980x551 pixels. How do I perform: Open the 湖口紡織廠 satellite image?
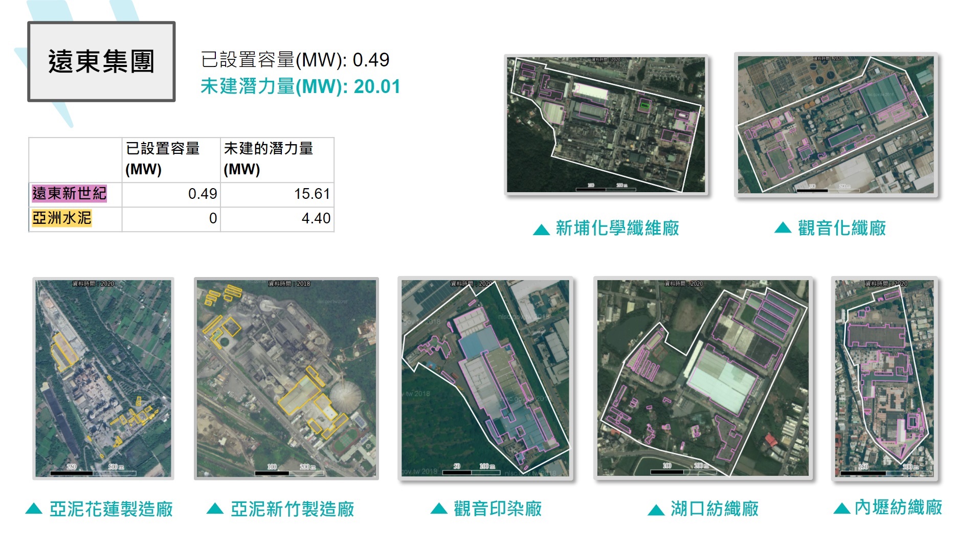(x=703, y=378)
